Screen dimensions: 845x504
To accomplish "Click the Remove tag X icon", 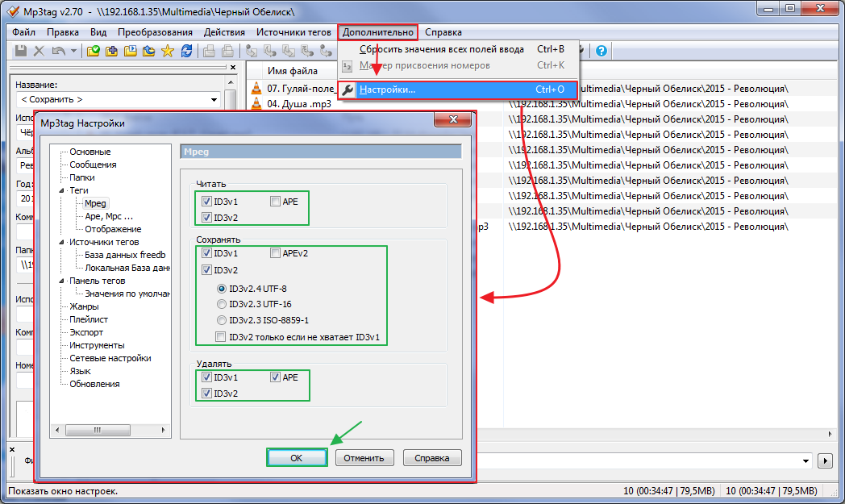I will pos(39,51).
